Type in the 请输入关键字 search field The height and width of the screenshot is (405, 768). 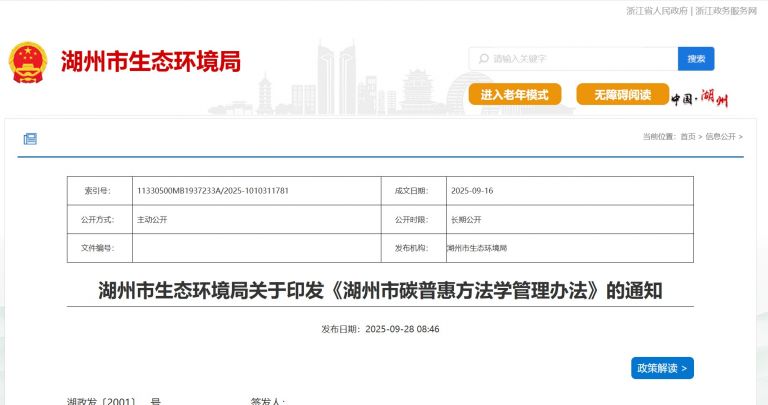tap(580, 59)
